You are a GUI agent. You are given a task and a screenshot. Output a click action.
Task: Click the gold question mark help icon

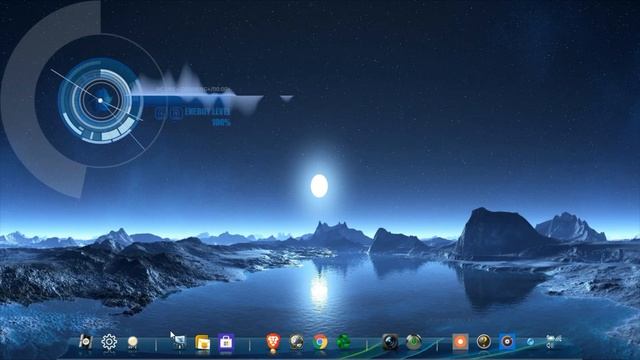[x=484, y=342]
